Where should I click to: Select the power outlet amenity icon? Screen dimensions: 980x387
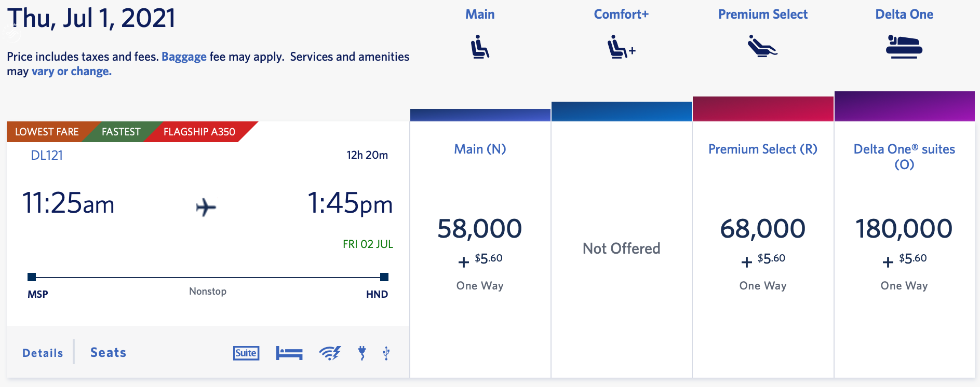pyautogui.click(x=361, y=353)
